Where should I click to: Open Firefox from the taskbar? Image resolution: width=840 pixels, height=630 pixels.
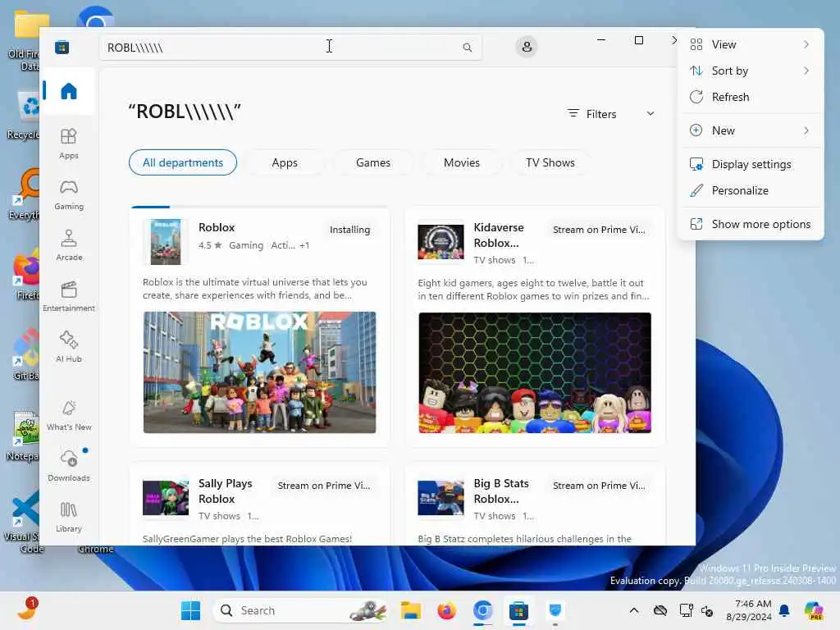click(446, 610)
